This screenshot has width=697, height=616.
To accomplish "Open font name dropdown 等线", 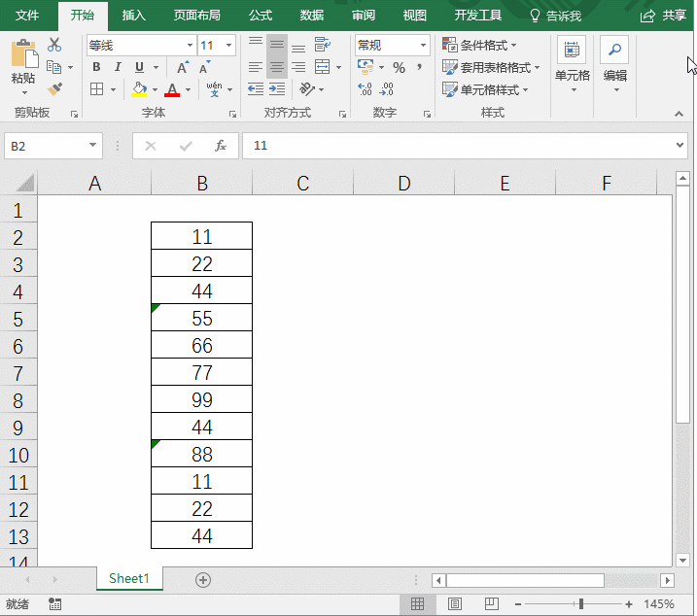I will [x=190, y=46].
